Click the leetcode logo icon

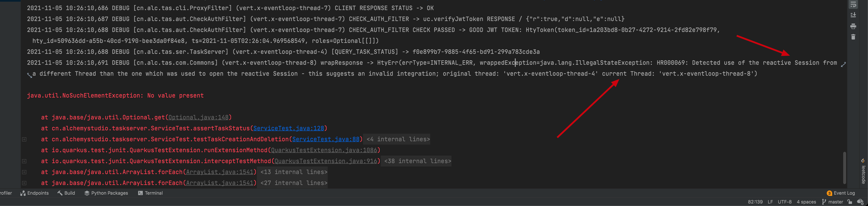point(863,161)
